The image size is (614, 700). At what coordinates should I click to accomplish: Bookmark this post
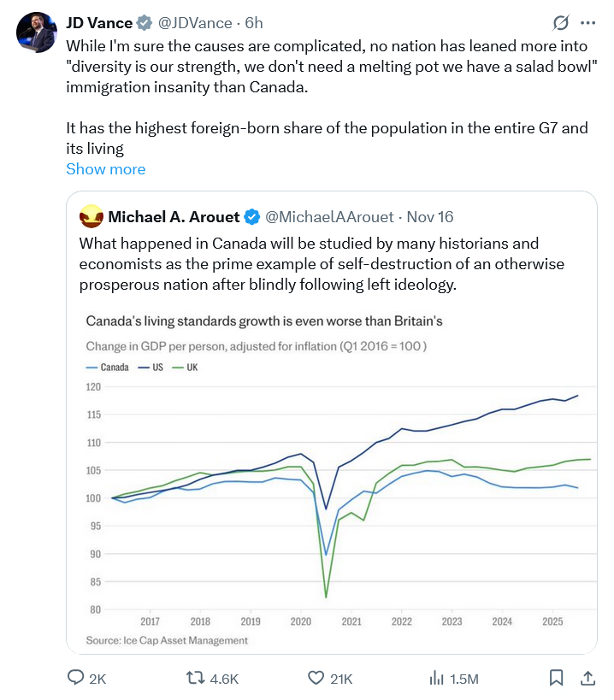556,678
